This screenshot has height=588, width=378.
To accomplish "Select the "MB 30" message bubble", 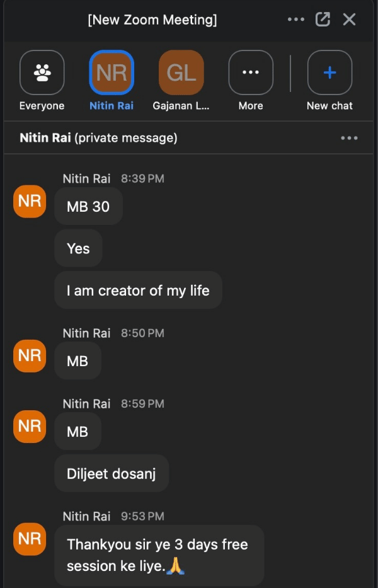I will [x=88, y=206].
